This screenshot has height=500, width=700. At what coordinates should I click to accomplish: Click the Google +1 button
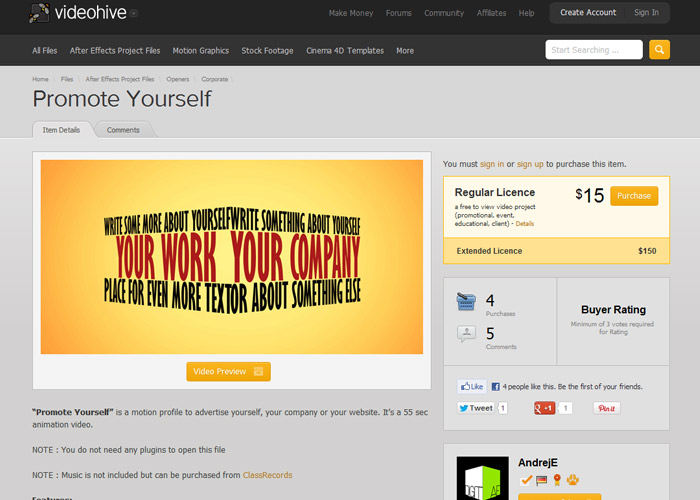(x=545, y=408)
